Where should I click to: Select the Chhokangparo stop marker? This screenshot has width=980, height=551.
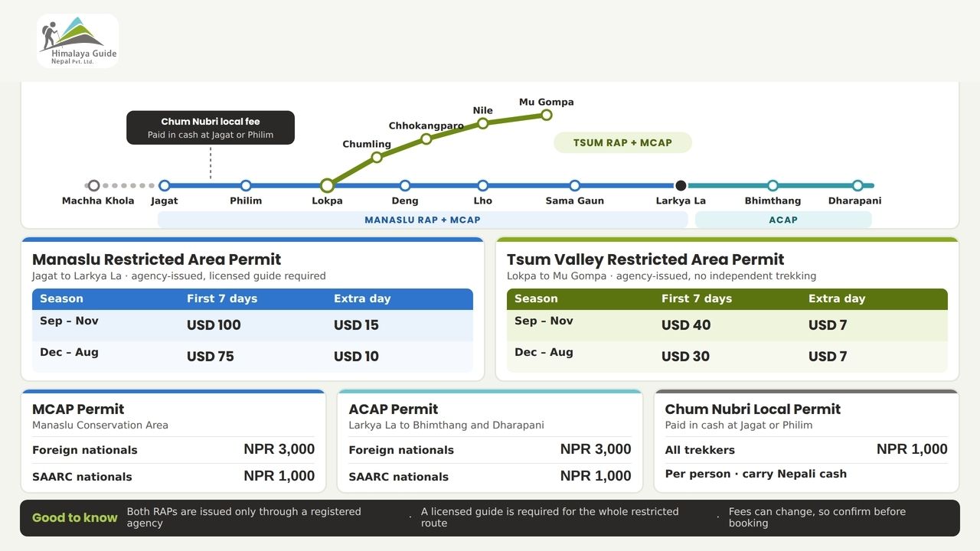[426, 139]
